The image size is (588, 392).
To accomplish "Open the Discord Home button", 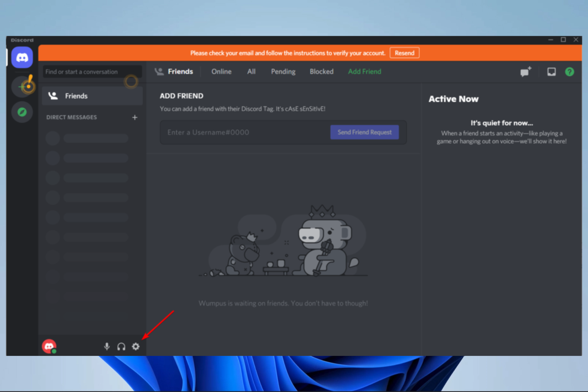I will click(22, 57).
